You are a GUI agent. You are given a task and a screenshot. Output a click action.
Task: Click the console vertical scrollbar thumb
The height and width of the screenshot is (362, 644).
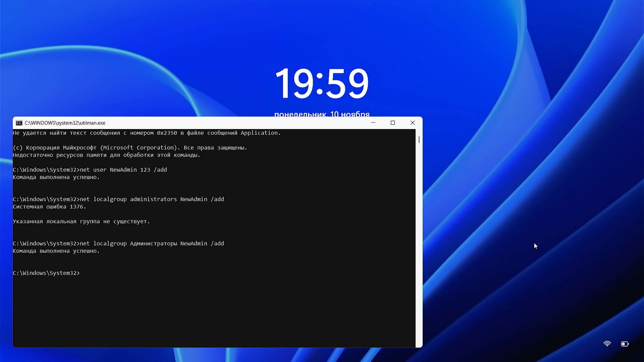pos(419,140)
